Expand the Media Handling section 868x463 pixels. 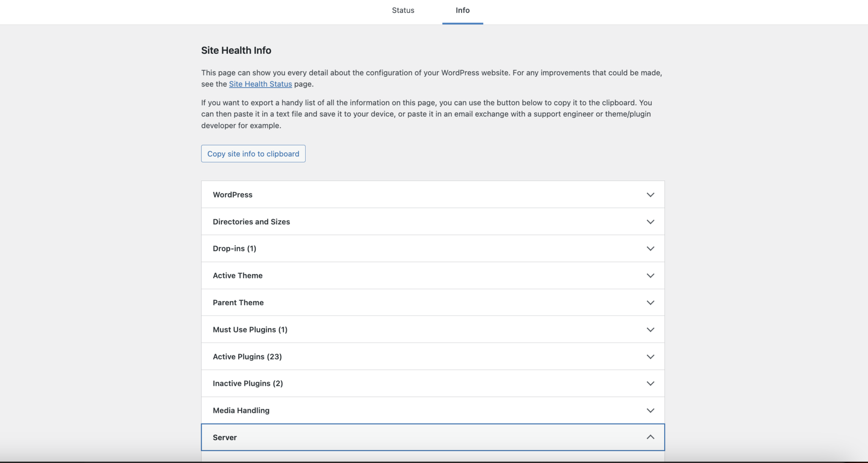(x=432, y=410)
